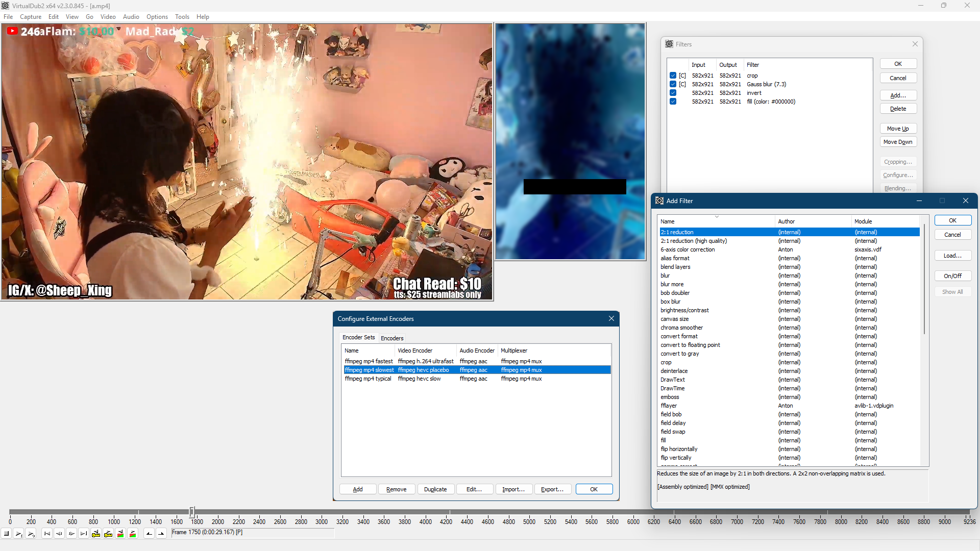Screen dimensions: 980x551
Task: Jump to start of video icon
Action: point(47,534)
